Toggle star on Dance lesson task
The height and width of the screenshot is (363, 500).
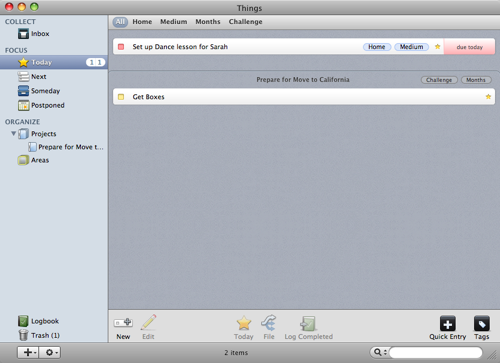click(x=438, y=47)
